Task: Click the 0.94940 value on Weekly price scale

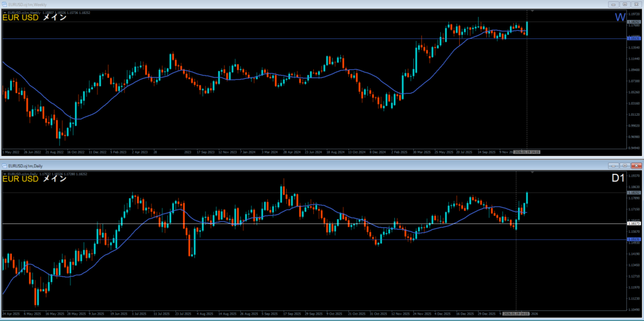Action: coord(634,148)
